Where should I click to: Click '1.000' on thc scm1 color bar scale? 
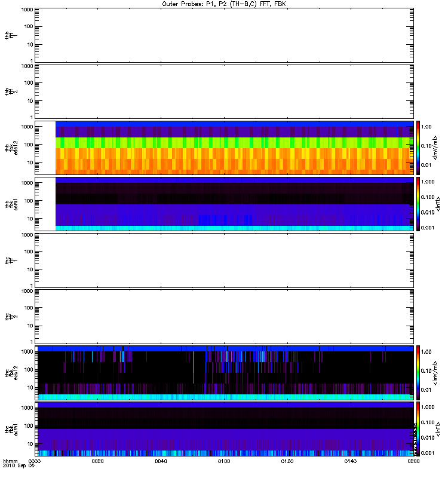pos(428,407)
